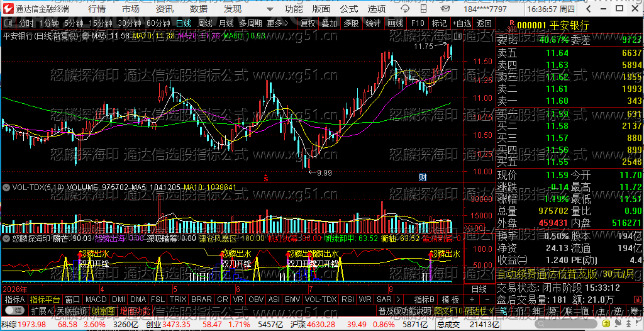This screenshot has width=644, height=331.
Task: Click the 8 month marker on time axis
Action: [x=390, y=288]
